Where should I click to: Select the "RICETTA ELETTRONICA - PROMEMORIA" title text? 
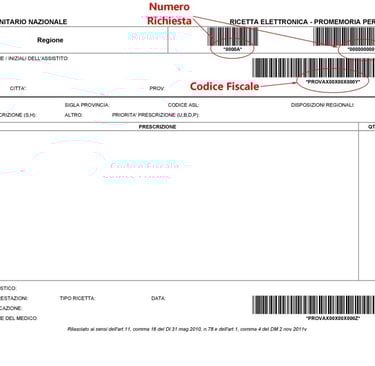293,22
